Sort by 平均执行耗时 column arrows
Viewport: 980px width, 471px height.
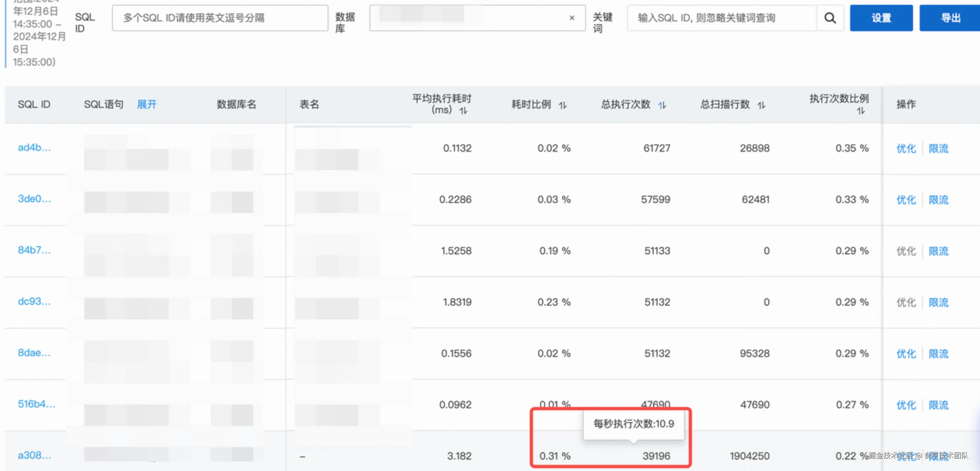[x=463, y=111]
